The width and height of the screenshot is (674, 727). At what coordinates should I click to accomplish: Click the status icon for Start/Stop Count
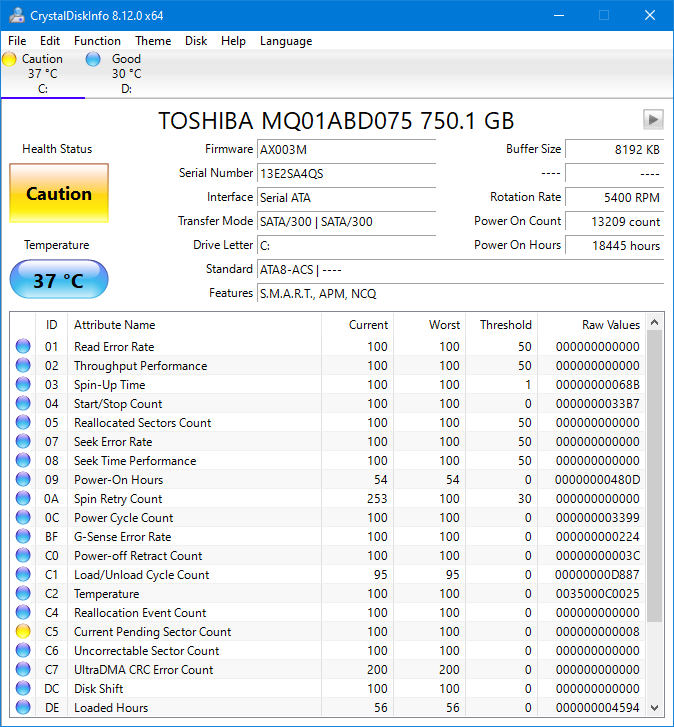pos(23,403)
